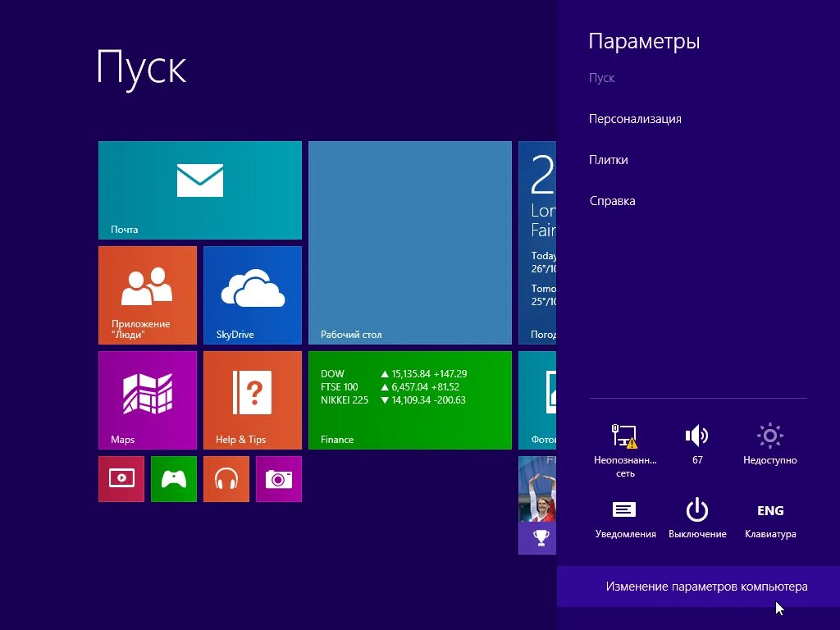This screenshot has height=630, width=840.
Task: Open Персонализация settings
Action: coord(635,119)
